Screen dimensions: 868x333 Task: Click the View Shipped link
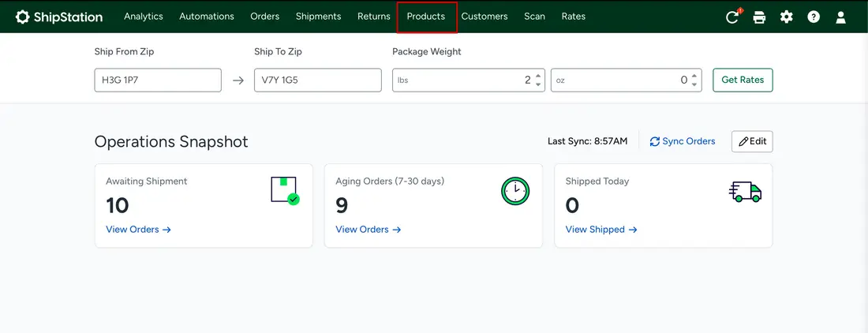(x=601, y=230)
